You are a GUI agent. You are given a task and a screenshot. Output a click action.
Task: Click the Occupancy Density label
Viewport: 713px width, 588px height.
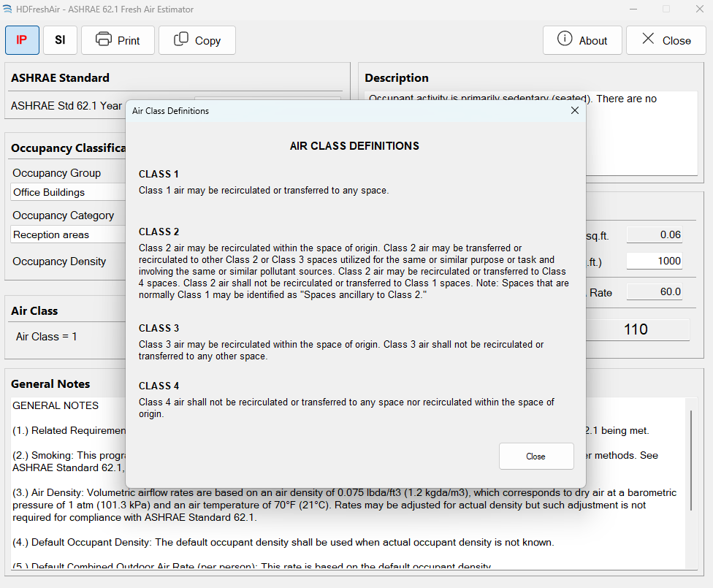point(59,261)
